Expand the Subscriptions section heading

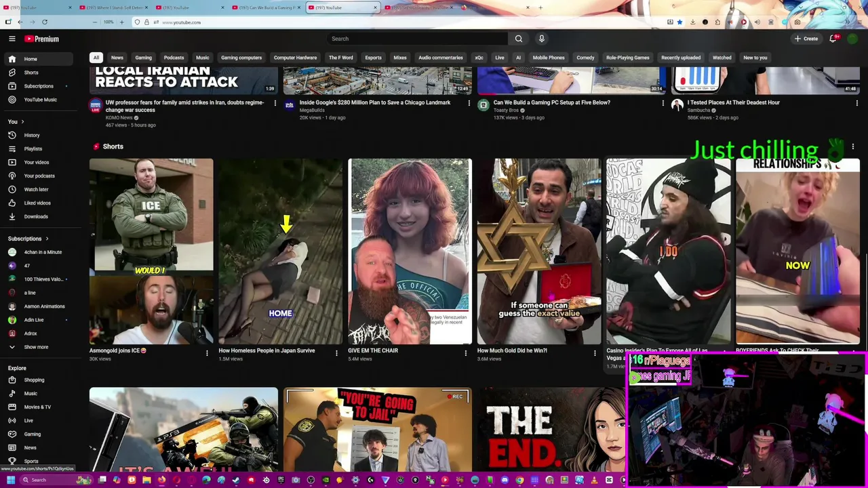click(28, 239)
